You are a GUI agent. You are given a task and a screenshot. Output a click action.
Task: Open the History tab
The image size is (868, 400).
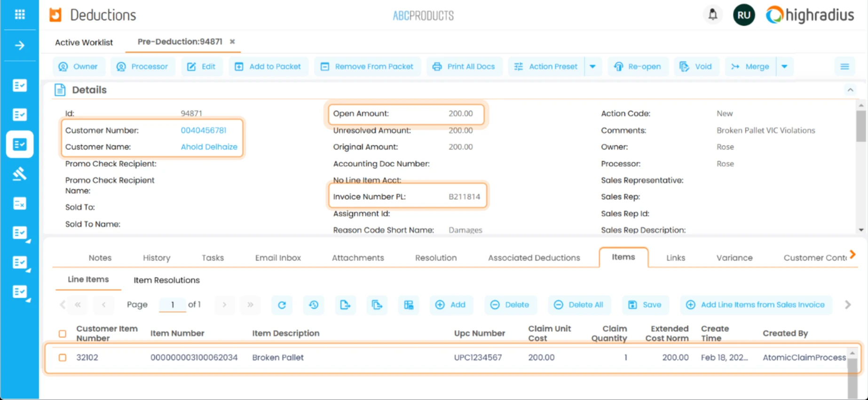click(x=157, y=258)
